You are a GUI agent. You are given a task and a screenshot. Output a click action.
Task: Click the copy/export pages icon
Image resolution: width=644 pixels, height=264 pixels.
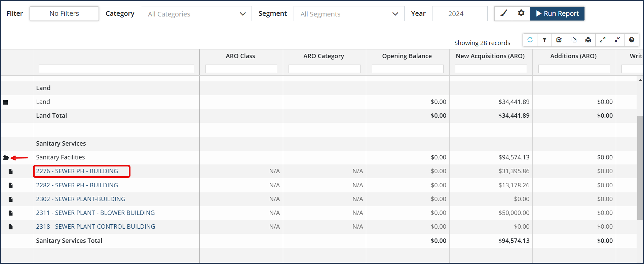[573, 40]
